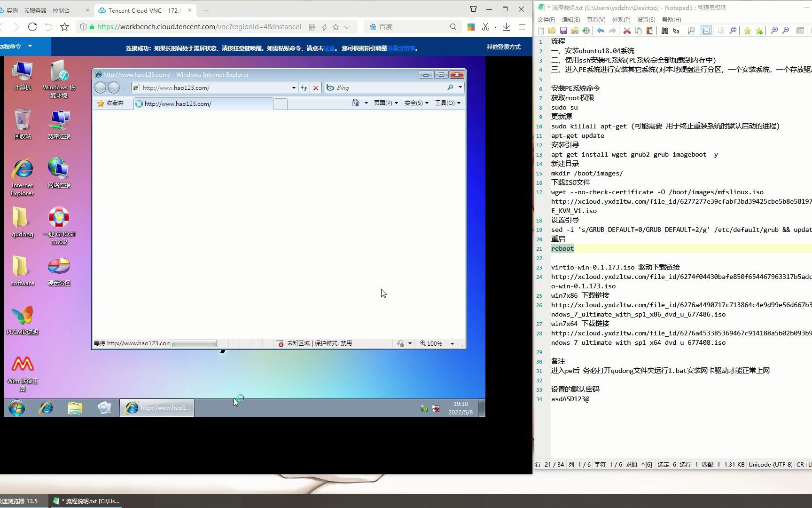Open find with binoculars icon in Notepad3
Viewport: 812px width, 508px height.
[664, 31]
